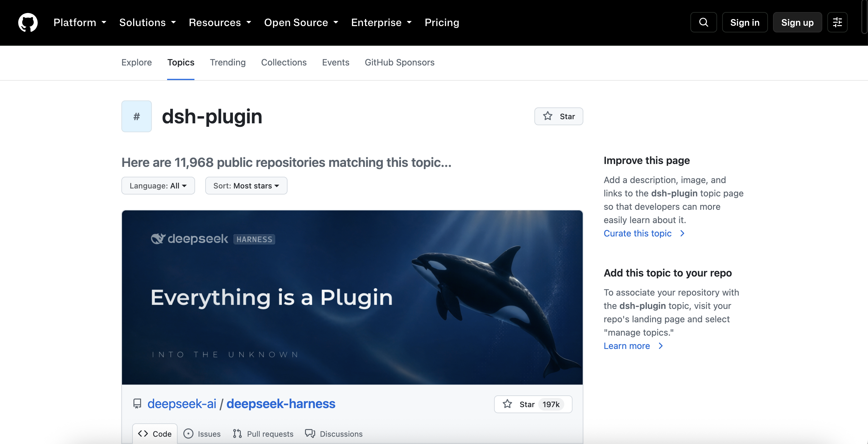Star the dsh-plugin topic
The width and height of the screenshot is (868, 444).
click(559, 116)
